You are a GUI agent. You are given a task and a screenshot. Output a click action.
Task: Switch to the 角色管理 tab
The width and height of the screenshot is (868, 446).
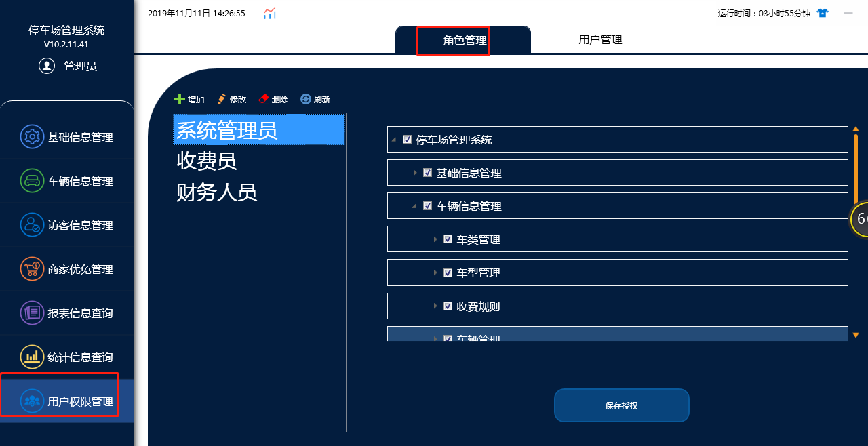[463, 40]
